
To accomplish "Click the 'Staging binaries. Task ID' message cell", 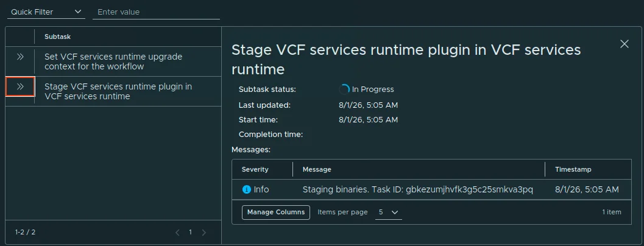I will point(418,189).
